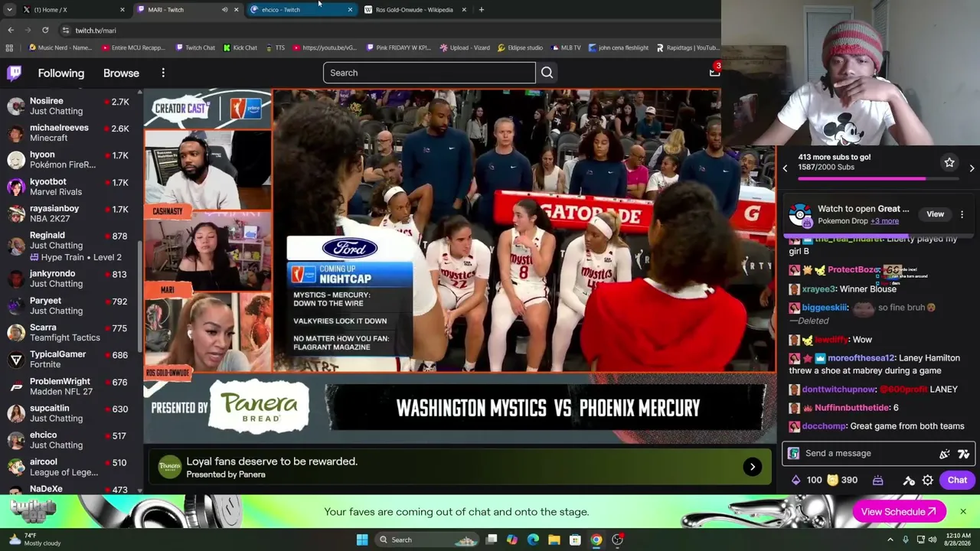Focus the Twitch Search field
Screen dimensions: 980x551
click(429, 73)
